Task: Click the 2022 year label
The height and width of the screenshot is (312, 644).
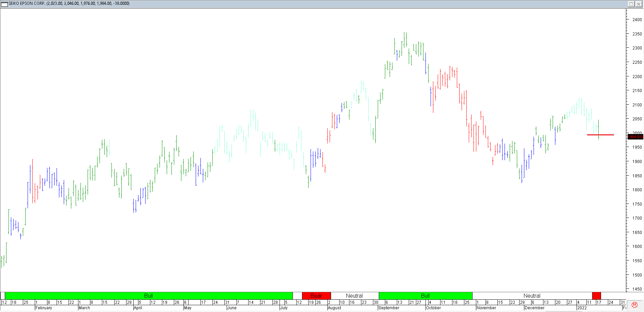Action: (582, 308)
